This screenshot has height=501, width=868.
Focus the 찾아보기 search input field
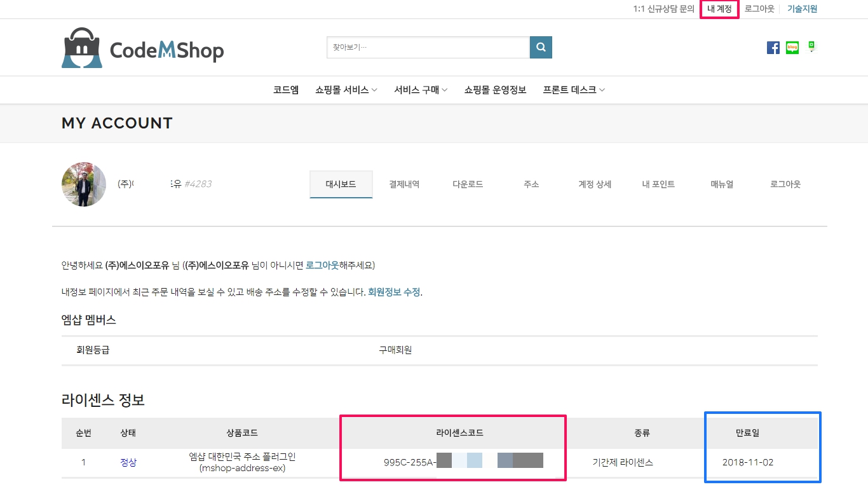coord(428,47)
